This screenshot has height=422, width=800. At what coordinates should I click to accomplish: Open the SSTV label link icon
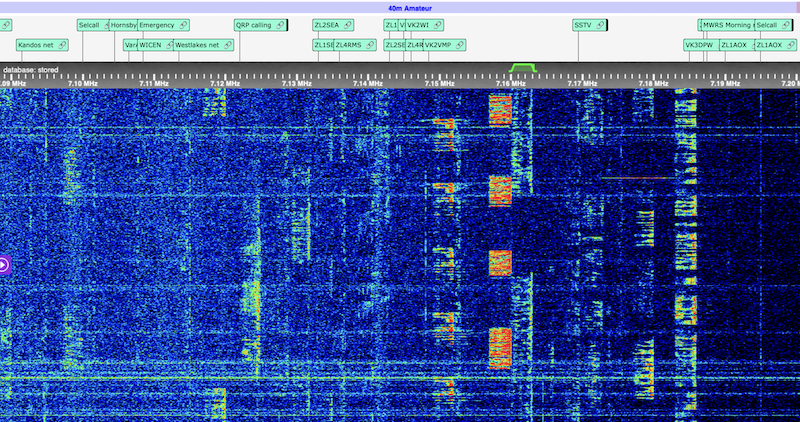click(600, 25)
